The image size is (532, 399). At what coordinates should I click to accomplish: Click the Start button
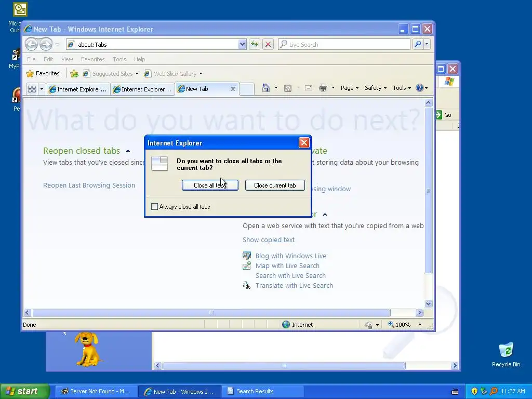[x=25, y=391]
